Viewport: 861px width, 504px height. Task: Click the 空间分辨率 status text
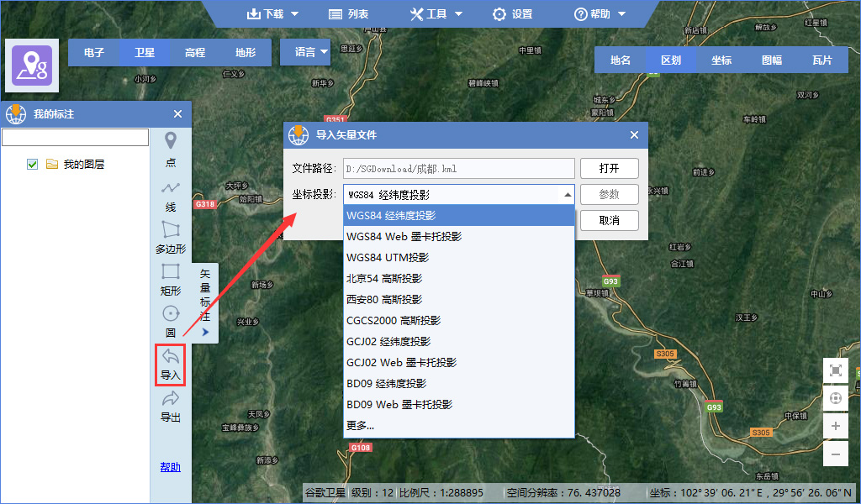pos(563,492)
